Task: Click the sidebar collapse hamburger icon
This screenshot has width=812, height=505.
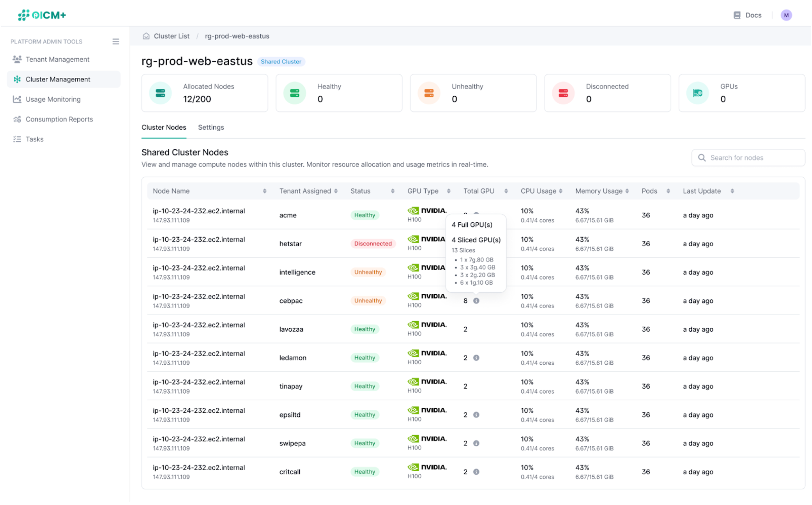Action: 116,41
